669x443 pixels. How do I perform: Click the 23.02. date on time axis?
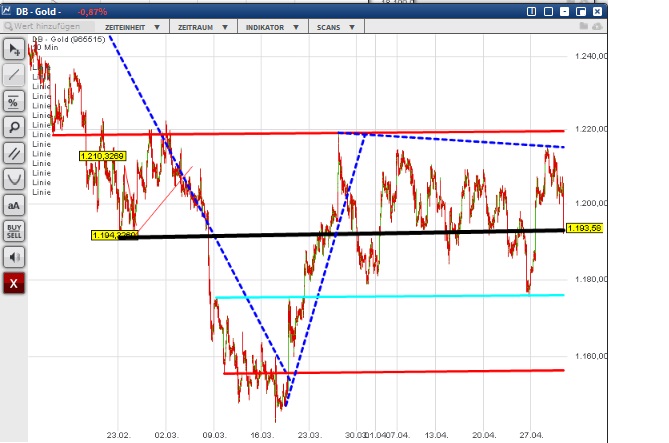tap(119, 435)
